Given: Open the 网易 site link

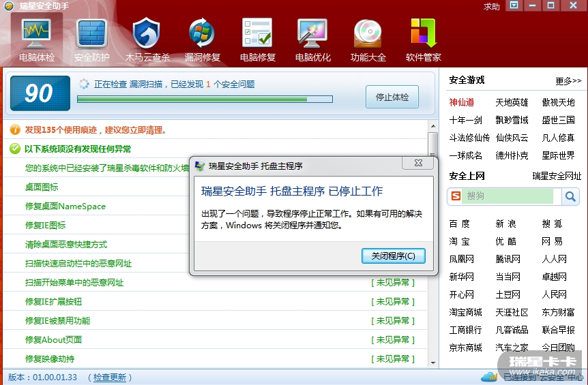Looking at the screenshot, I should click(552, 241).
